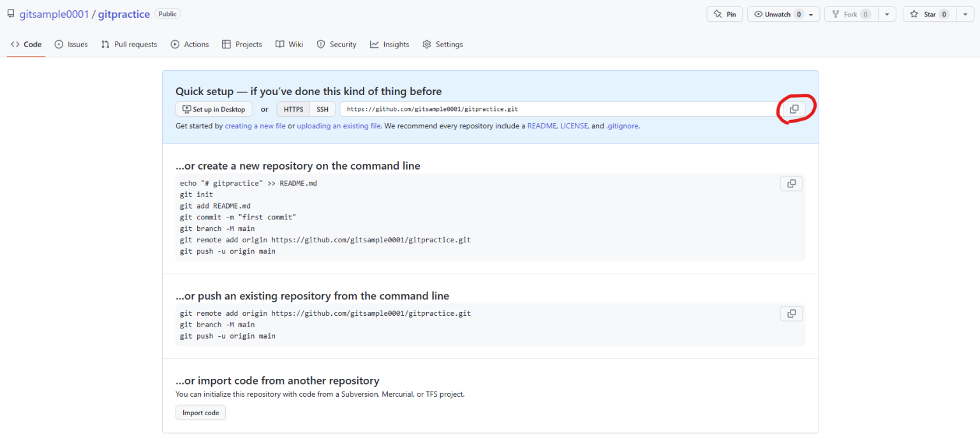Switch the clone URL to SSH
This screenshot has height=435, width=980.
pos(322,108)
